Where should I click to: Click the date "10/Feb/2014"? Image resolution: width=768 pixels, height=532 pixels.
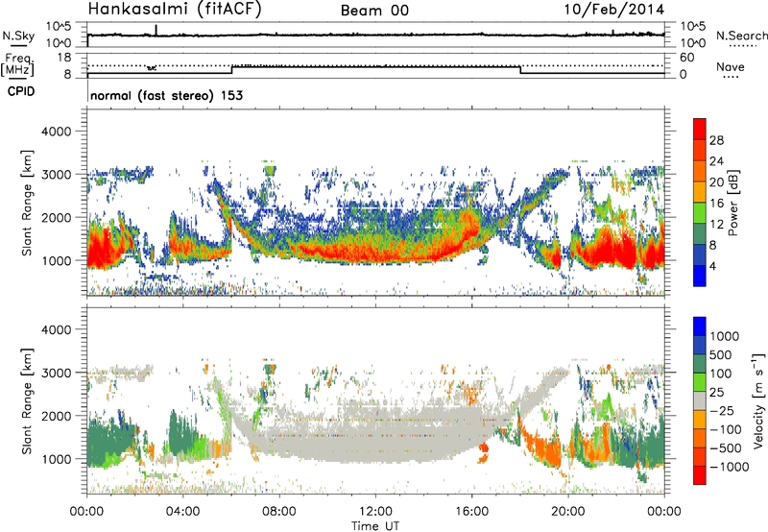point(614,10)
